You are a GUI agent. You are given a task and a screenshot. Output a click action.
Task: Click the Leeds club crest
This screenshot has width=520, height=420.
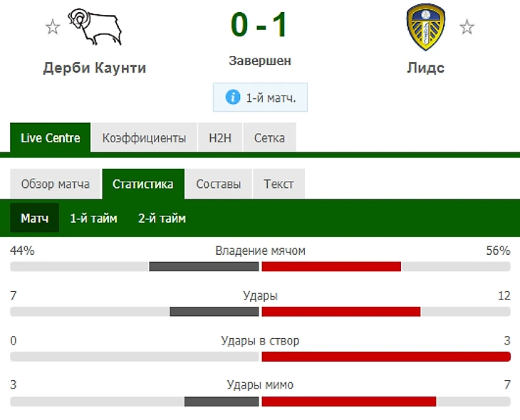(x=425, y=28)
